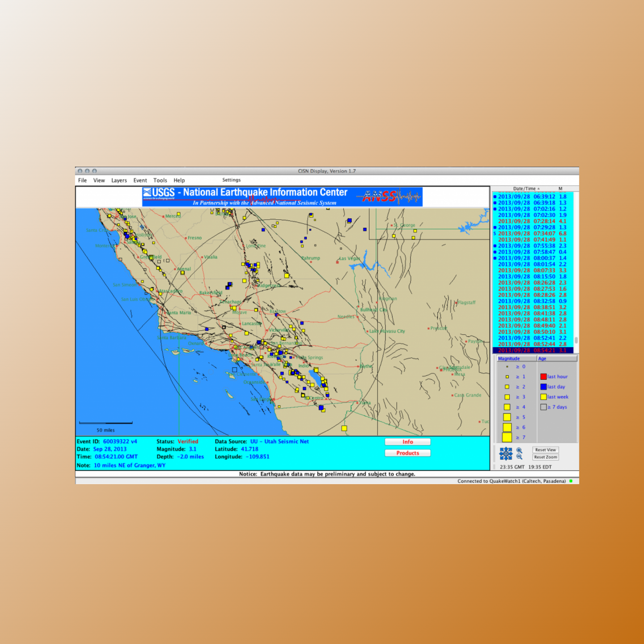Image resolution: width=644 pixels, height=644 pixels.
Task: Click the blue bullet beside the 06:39:12 event
Action: coord(495,197)
